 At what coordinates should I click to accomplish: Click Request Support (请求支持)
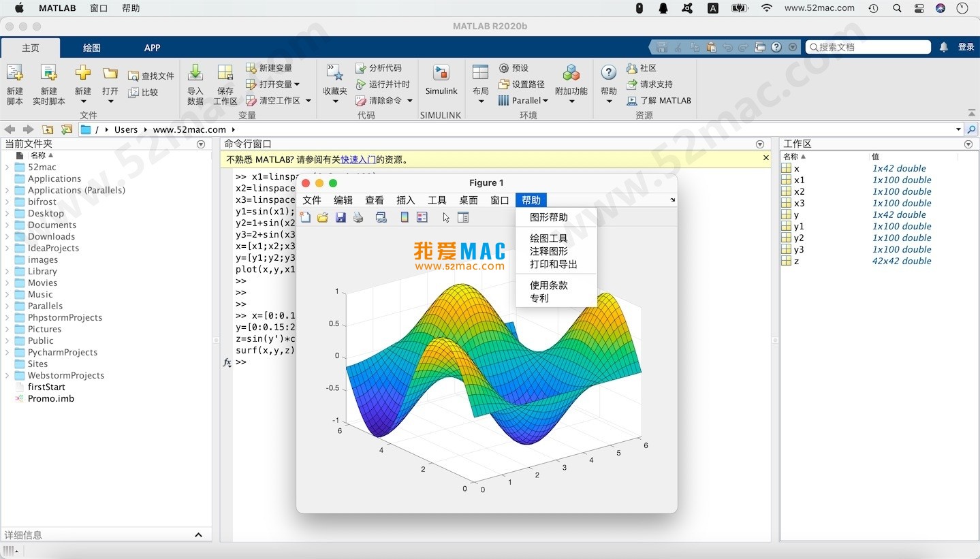tap(649, 84)
